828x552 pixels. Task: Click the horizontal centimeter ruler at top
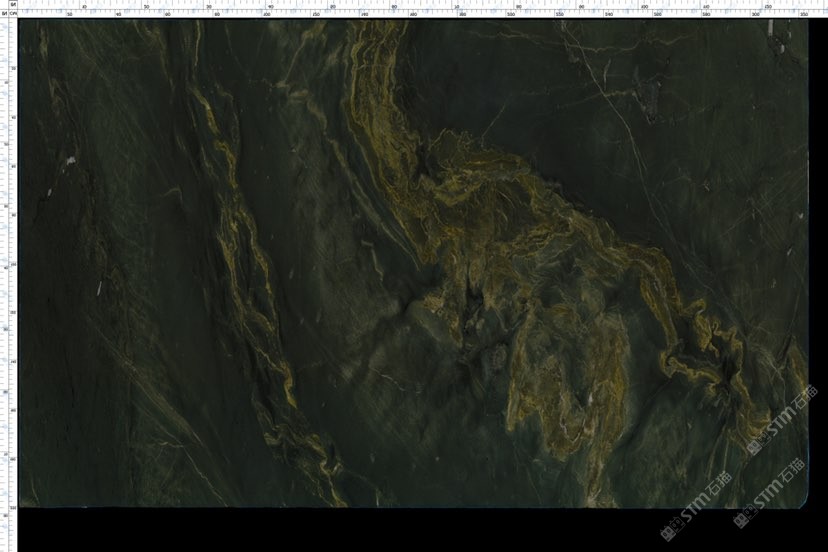pos(400,14)
